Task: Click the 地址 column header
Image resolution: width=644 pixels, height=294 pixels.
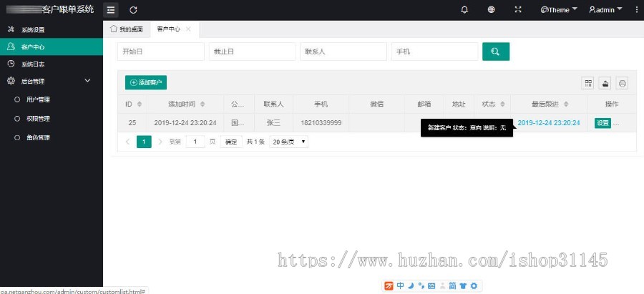Action: tap(459, 104)
